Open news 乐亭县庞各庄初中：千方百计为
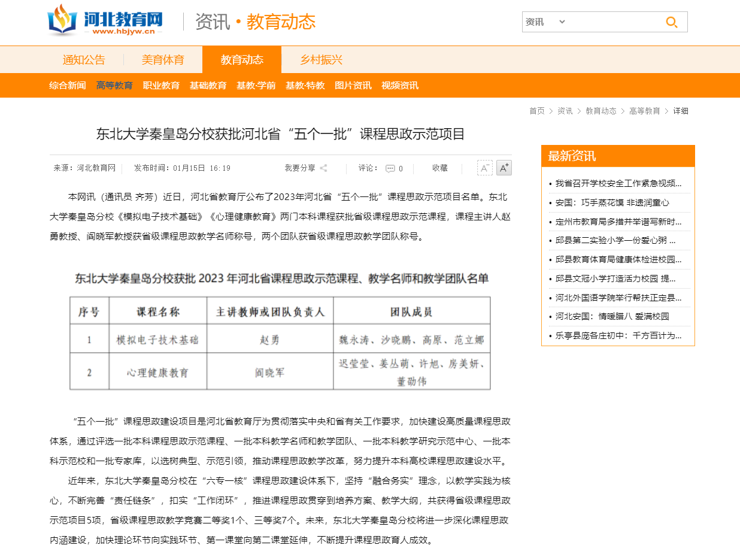The height and width of the screenshot is (560, 740). 618,335
